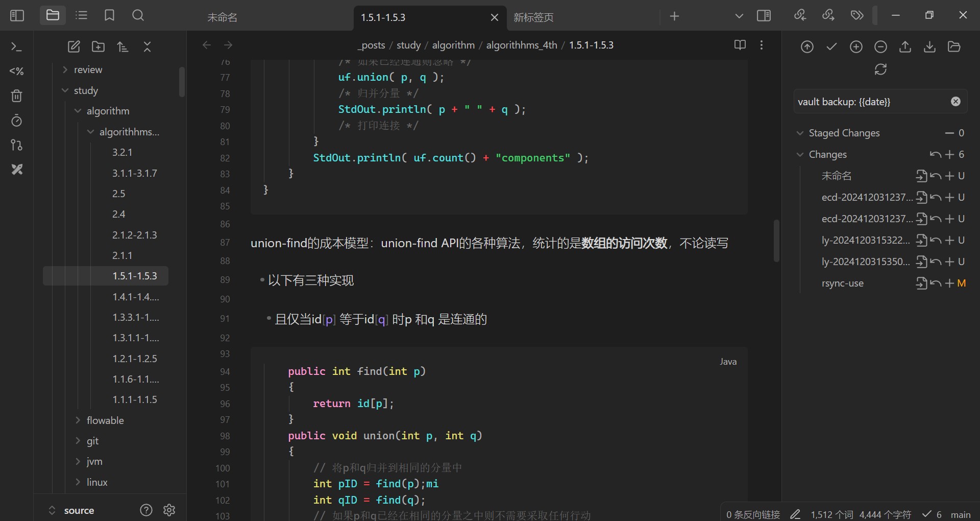Switch to the 新标签页 tab
This screenshot has width=980, height=521.
click(533, 17)
